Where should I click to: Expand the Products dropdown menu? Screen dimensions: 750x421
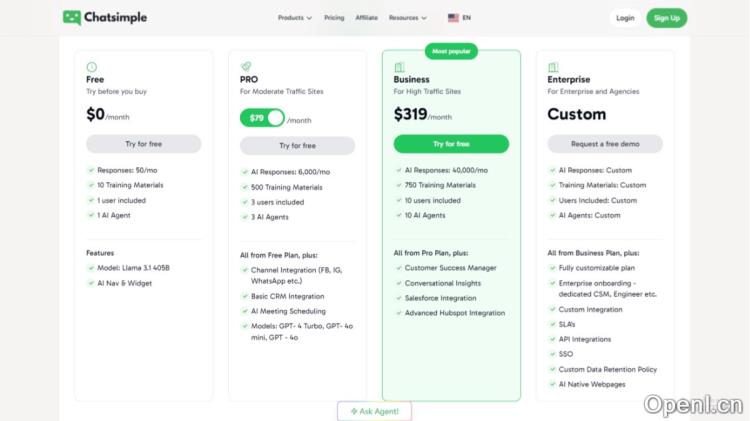click(295, 18)
